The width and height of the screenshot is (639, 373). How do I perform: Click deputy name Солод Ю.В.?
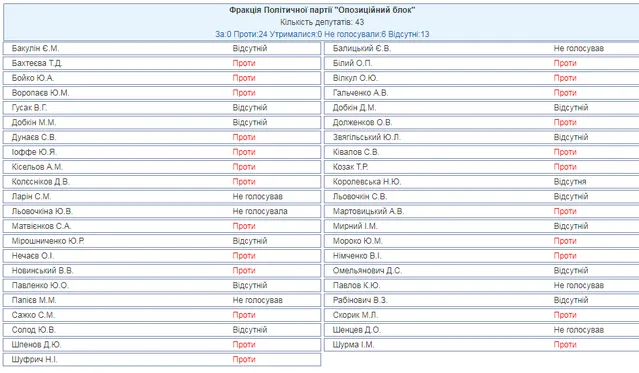(34, 330)
